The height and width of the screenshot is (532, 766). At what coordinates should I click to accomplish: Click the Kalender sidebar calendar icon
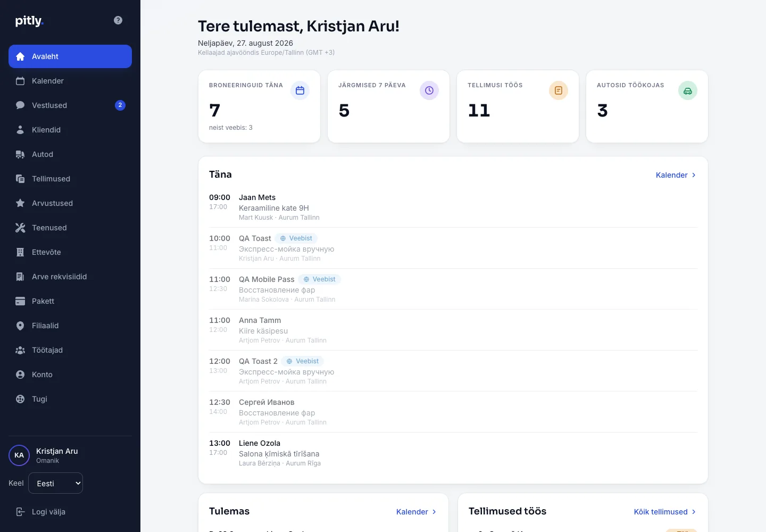(x=20, y=81)
